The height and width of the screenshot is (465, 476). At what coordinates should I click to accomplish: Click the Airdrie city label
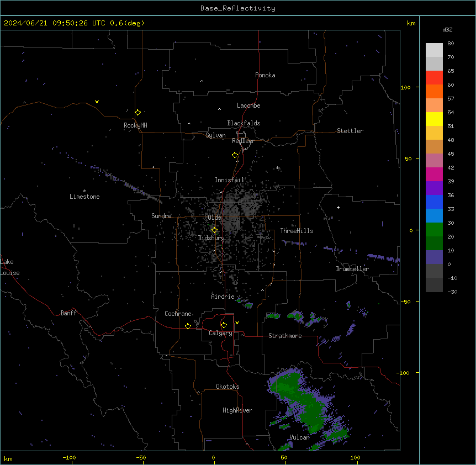pyautogui.click(x=223, y=297)
